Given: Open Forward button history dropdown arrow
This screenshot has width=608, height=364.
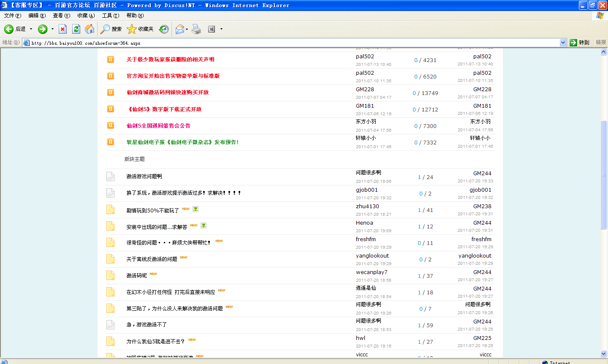Looking at the screenshot, I should [52, 29].
